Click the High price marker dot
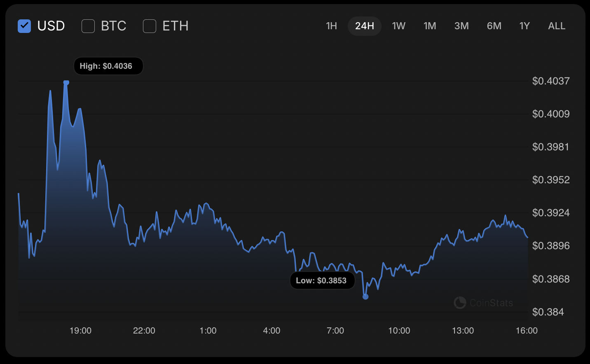This screenshot has width=590, height=364. [x=66, y=82]
